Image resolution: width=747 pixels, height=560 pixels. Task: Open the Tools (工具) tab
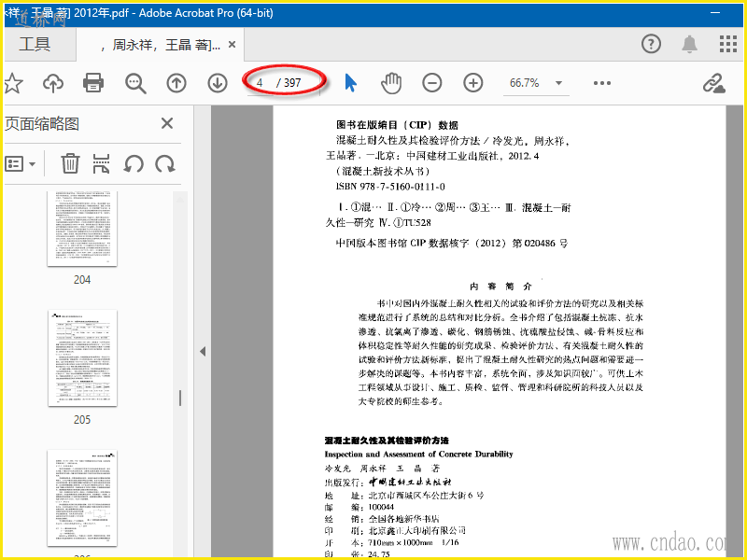[x=35, y=44]
